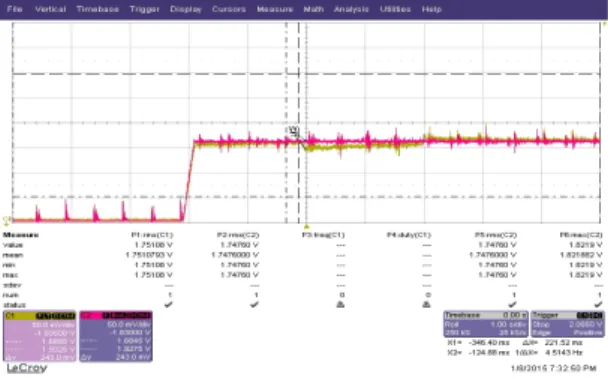Click the trigger level marker at the grid's top-right
The width and height of the screenshot is (608, 378).
[x=604, y=24]
